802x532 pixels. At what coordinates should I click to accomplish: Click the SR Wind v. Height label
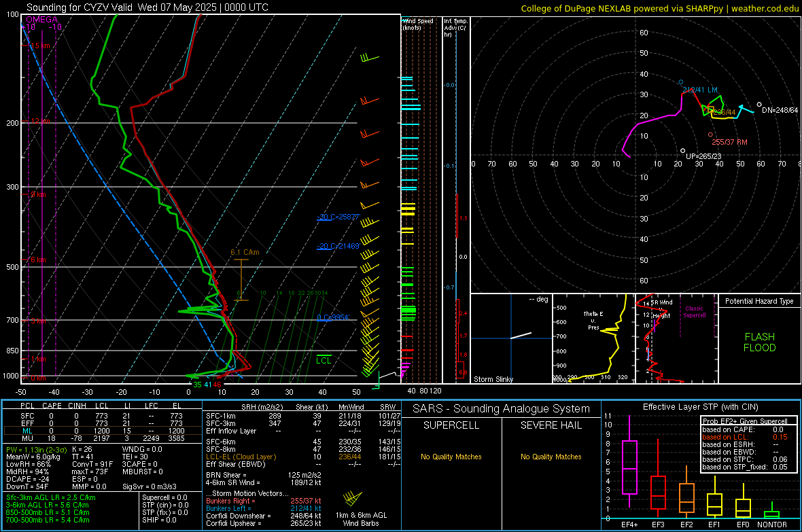point(661,309)
